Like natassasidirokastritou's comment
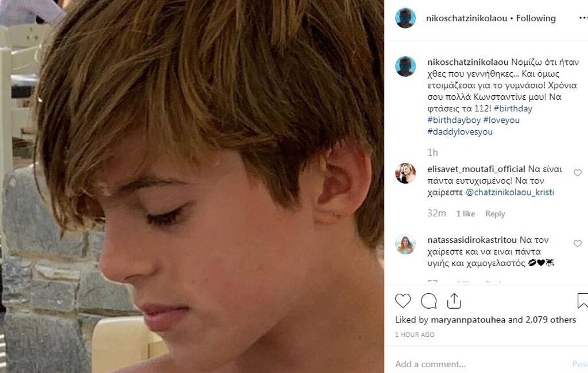588x373 pixels. pos(578,244)
